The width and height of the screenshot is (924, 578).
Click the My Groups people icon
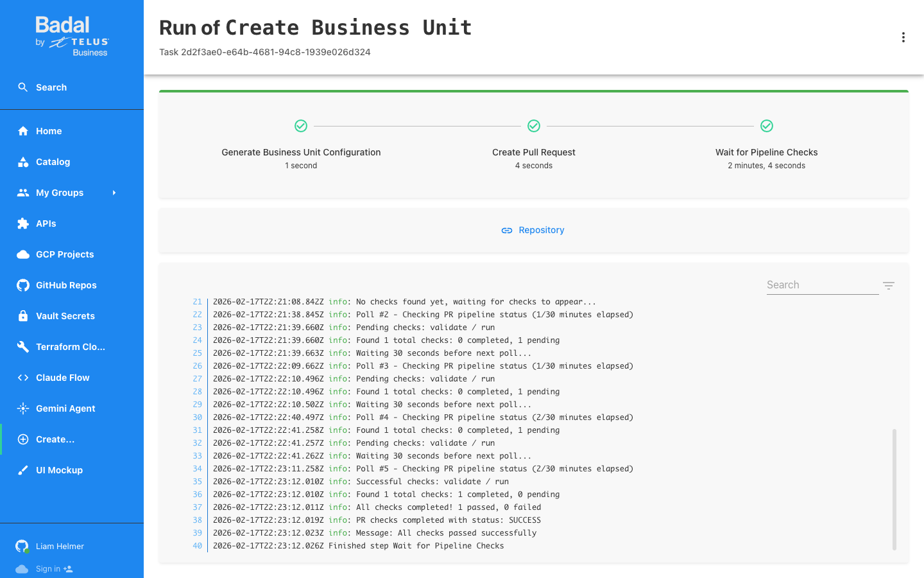coord(23,193)
